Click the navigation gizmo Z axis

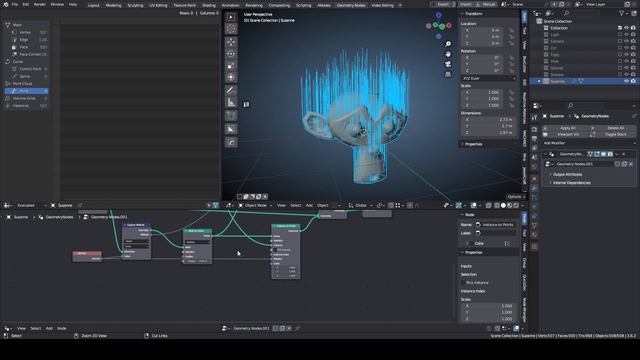tap(438, 16)
